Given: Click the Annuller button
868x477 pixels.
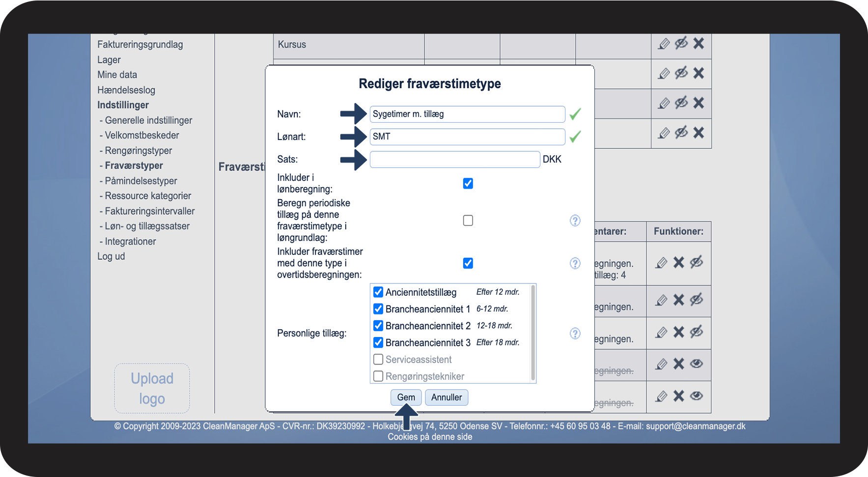Looking at the screenshot, I should (447, 397).
